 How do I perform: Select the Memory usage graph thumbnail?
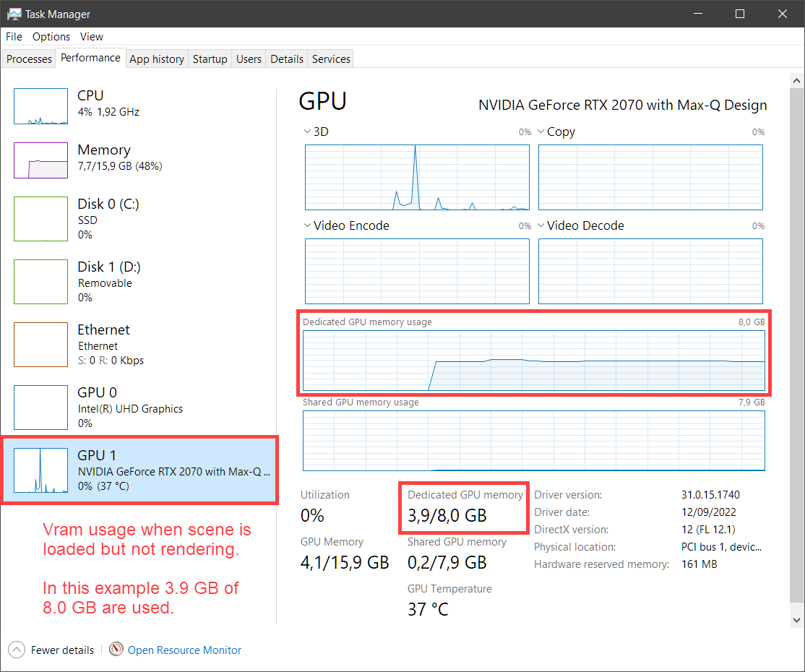(40, 160)
